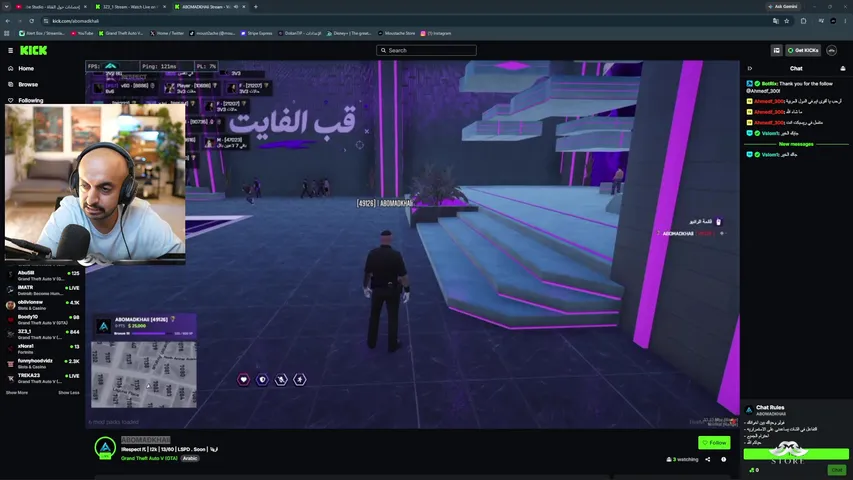Open the bookmarks apps grid icon
853x480 pixels.
point(7,33)
